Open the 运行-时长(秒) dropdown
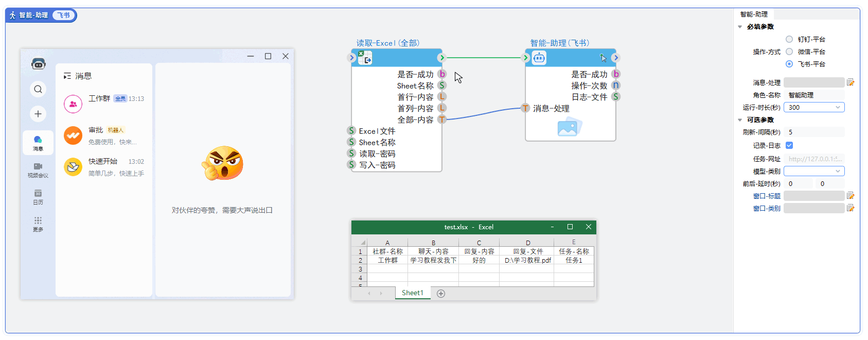Image resolution: width=868 pixels, height=340 pixels. 813,108
